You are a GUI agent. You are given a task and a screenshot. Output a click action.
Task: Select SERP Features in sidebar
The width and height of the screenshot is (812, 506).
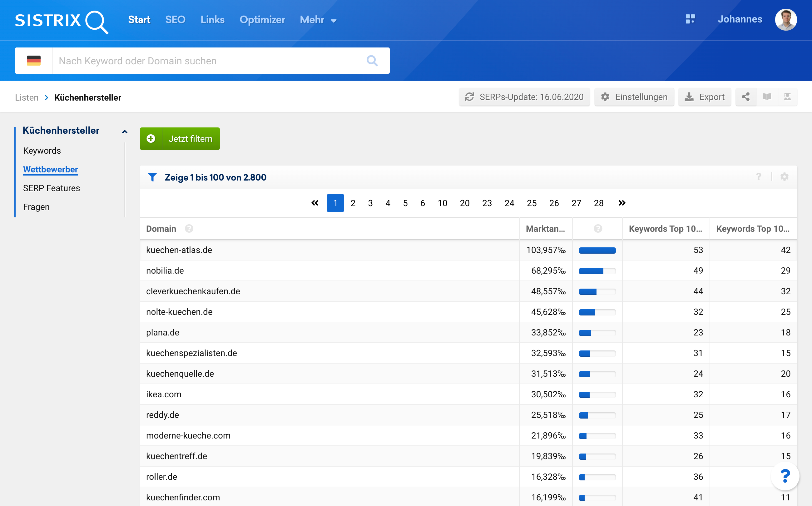[x=52, y=188]
